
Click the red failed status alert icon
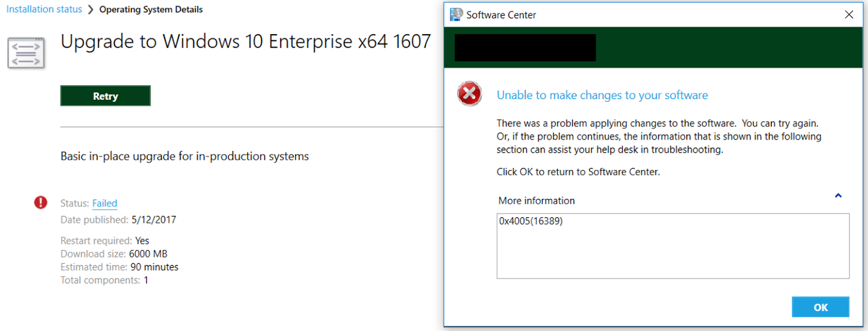pyautogui.click(x=41, y=203)
